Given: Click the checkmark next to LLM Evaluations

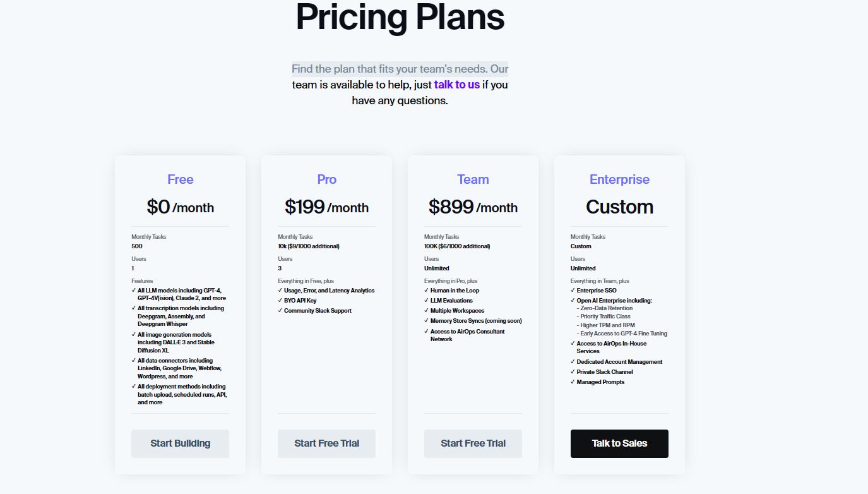Looking at the screenshot, I should (x=427, y=301).
